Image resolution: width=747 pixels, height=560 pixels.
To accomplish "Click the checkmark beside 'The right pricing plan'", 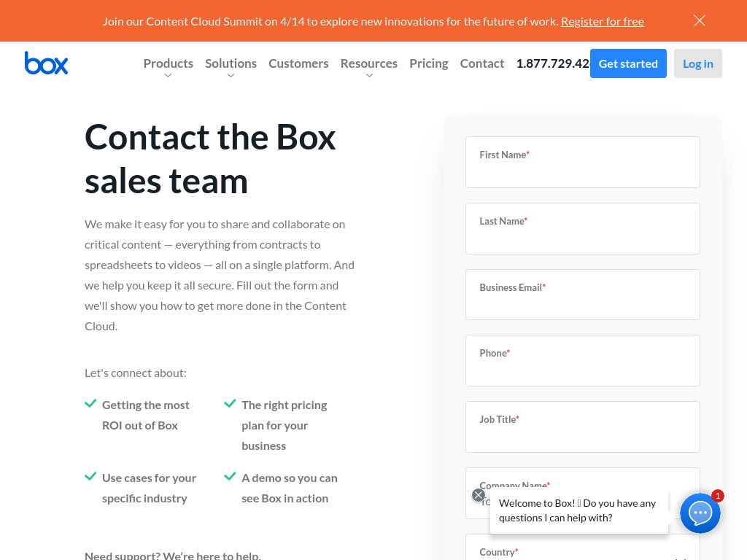I will [230, 403].
